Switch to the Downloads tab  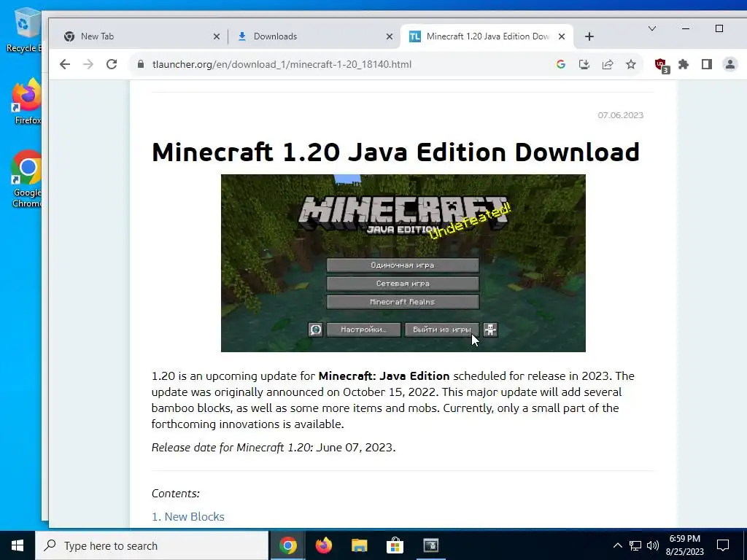pos(314,36)
